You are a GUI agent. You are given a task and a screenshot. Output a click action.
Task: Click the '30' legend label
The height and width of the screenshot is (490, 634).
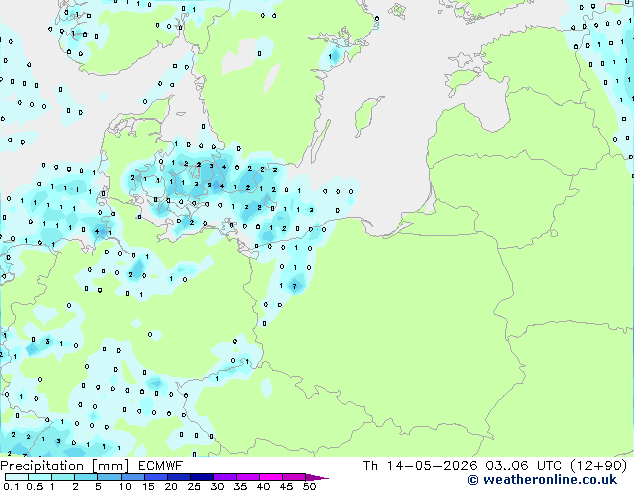218,486
